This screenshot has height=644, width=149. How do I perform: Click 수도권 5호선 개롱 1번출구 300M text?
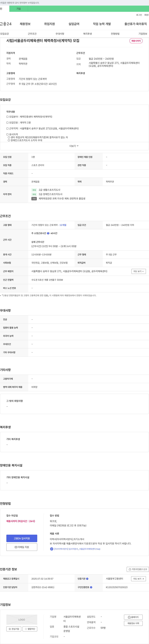[47, 280]
